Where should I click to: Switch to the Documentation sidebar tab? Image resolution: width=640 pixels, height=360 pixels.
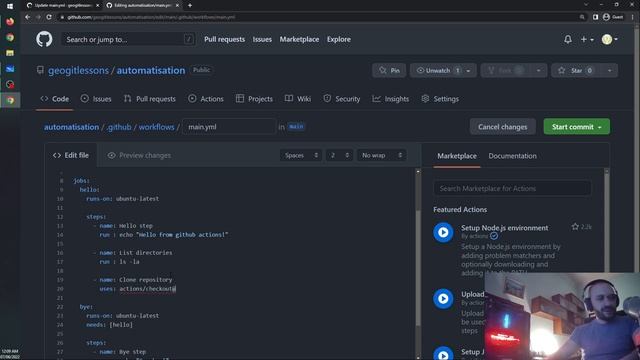coord(512,156)
